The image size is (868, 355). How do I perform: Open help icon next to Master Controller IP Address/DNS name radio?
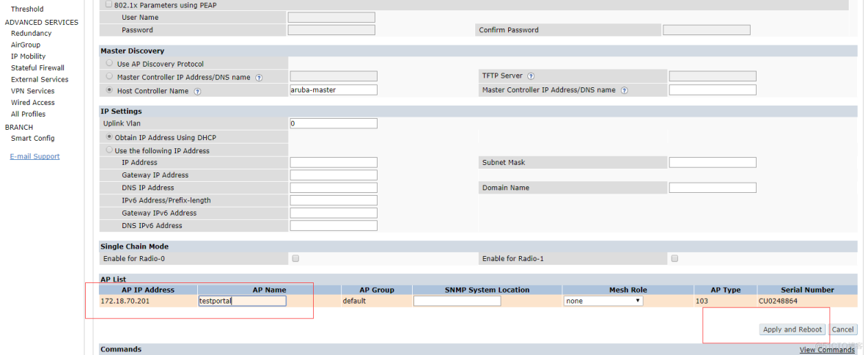coord(259,78)
